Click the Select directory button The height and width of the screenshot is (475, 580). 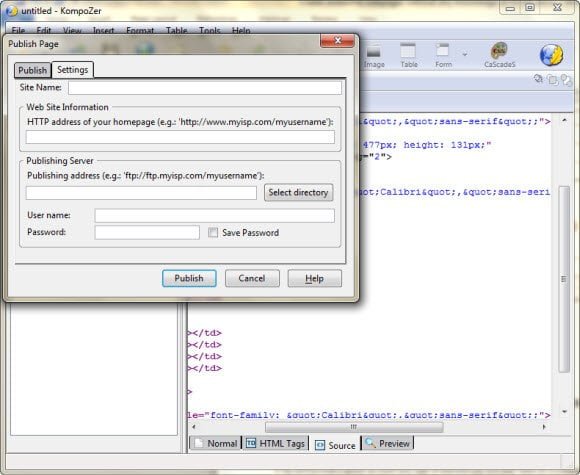click(x=299, y=192)
